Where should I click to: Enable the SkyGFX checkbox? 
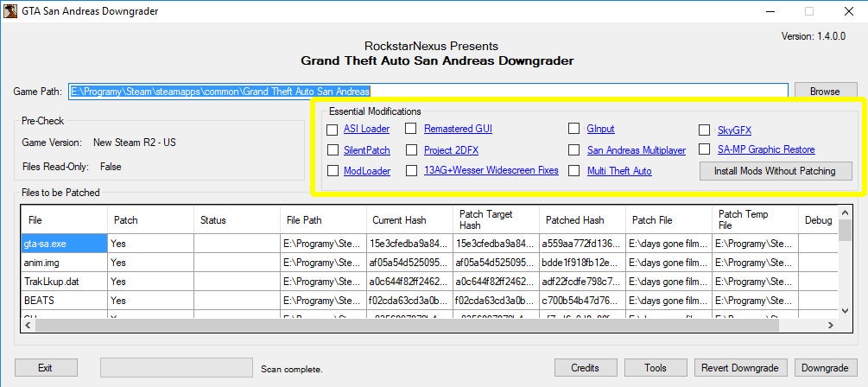pyautogui.click(x=704, y=130)
